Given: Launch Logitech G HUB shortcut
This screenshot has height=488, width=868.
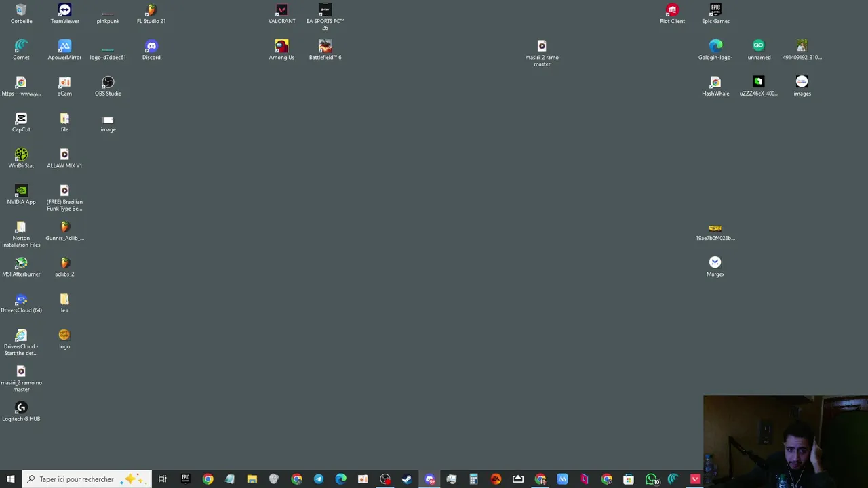Looking at the screenshot, I should click(x=21, y=411).
